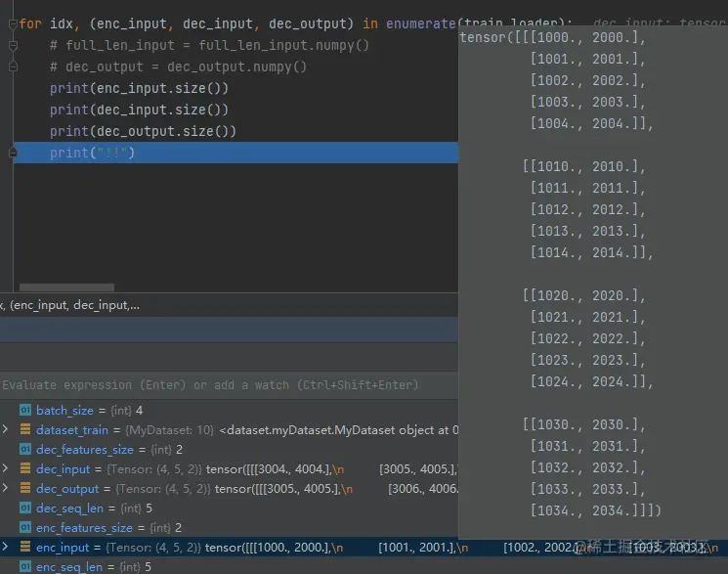Expand the dec_output tensor variable
This screenshot has width=728, height=574.
tap(5, 488)
